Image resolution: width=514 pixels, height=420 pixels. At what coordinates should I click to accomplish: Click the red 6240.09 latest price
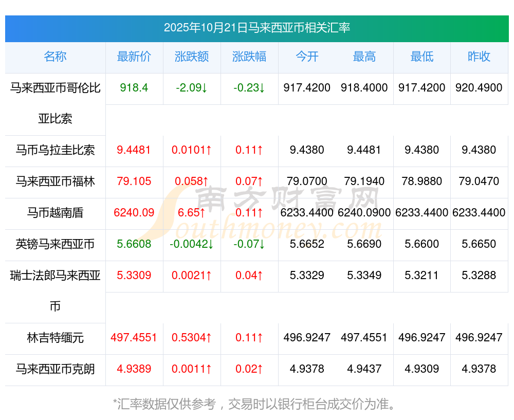[134, 213]
